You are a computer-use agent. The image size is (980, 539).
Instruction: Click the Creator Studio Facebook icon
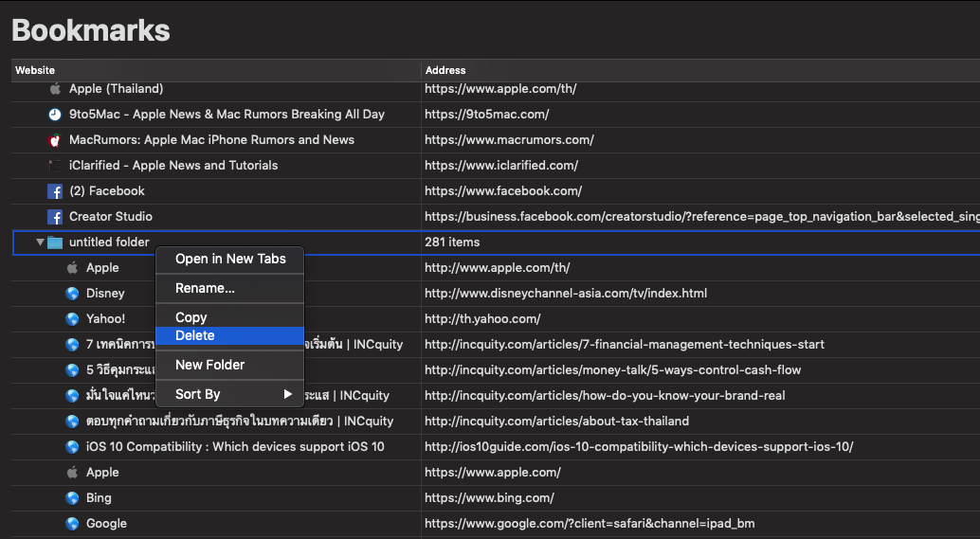(x=55, y=217)
